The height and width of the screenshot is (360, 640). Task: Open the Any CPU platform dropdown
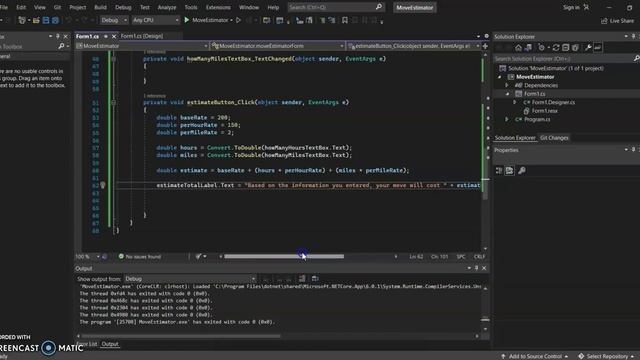(x=156, y=20)
